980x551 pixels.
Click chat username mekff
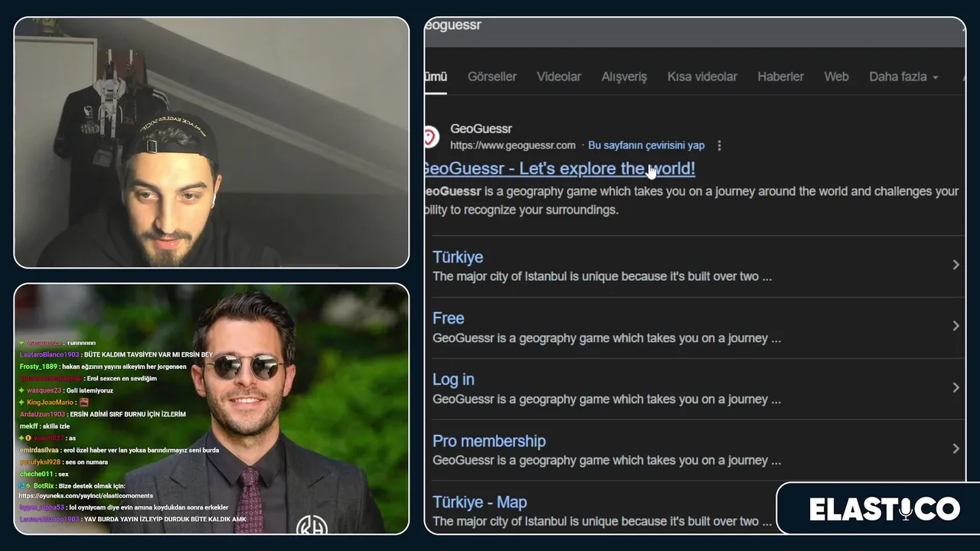29,426
